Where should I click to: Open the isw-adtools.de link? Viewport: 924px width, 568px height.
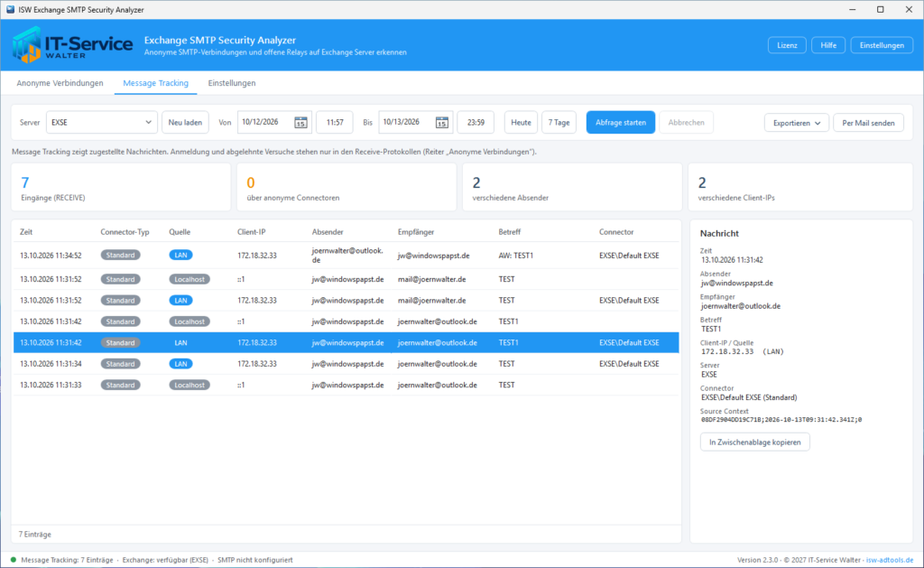(x=890, y=560)
